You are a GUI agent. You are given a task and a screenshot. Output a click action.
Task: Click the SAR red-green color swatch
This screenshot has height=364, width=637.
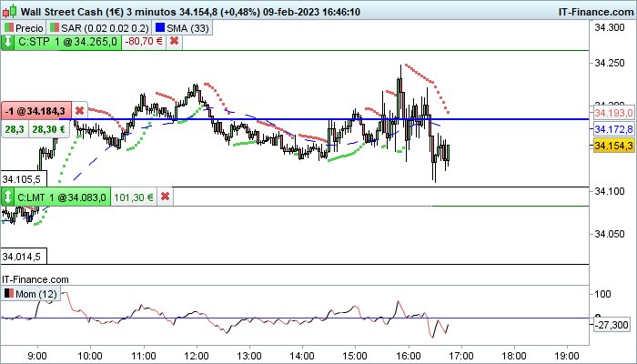point(55,28)
